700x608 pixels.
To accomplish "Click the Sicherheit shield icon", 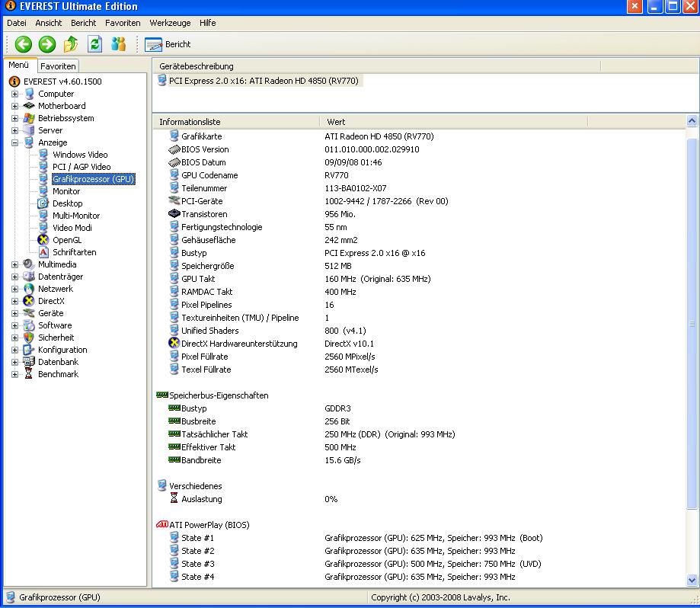I will tap(29, 338).
